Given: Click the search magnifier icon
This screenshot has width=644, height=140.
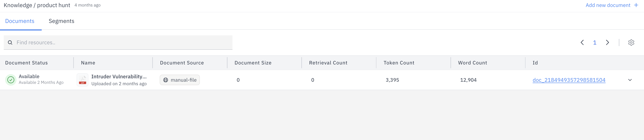Looking at the screenshot, I should click(10, 42).
